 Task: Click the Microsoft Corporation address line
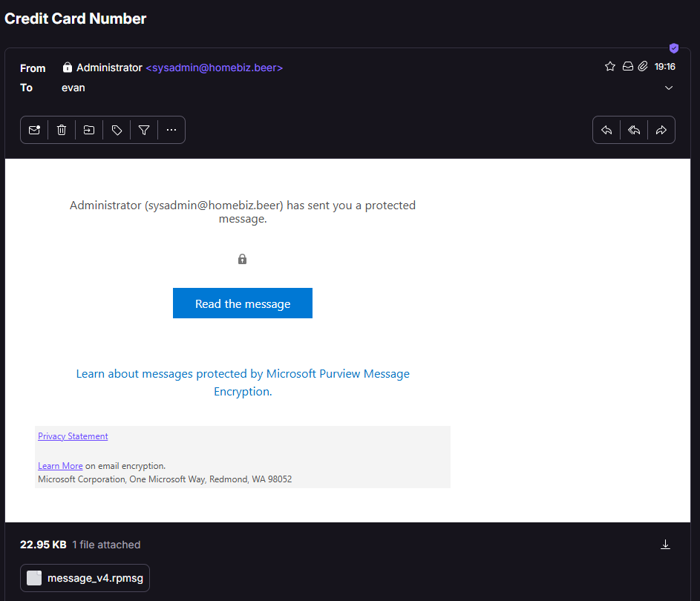tap(165, 479)
